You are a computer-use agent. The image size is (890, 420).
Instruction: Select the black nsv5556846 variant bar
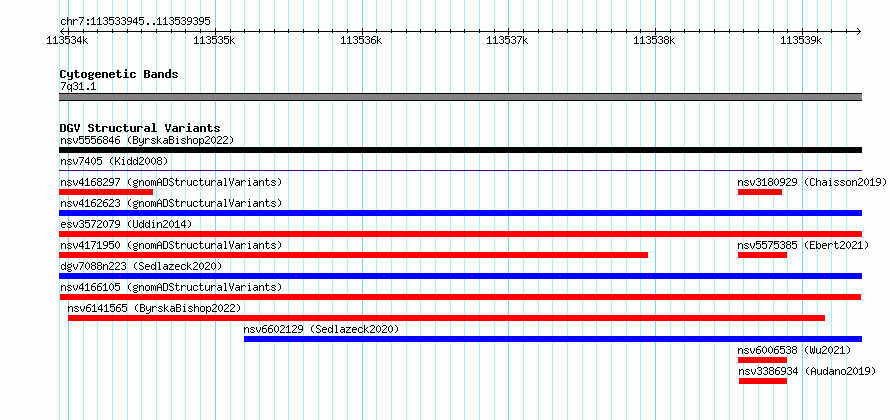(460, 150)
